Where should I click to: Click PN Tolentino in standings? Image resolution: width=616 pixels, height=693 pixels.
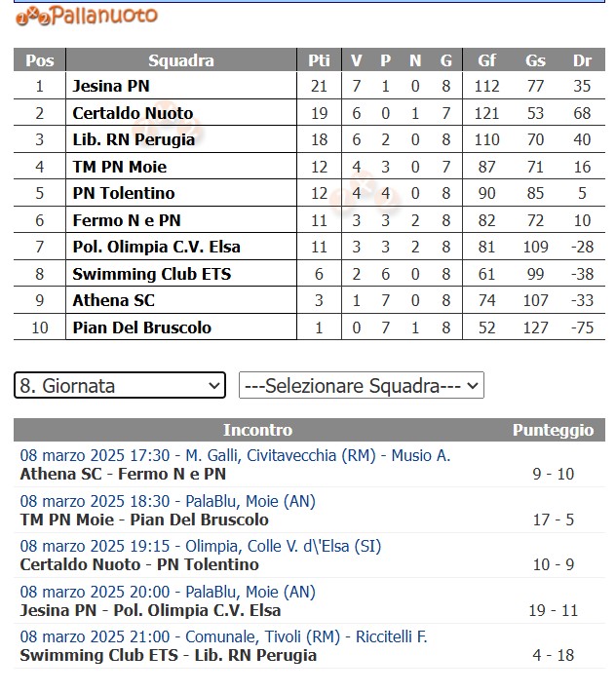click(124, 193)
